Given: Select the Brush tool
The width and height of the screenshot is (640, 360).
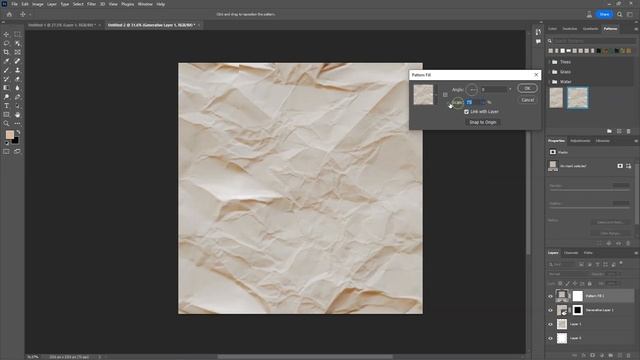Looking at the screenshot, I should tap(6, 70).
